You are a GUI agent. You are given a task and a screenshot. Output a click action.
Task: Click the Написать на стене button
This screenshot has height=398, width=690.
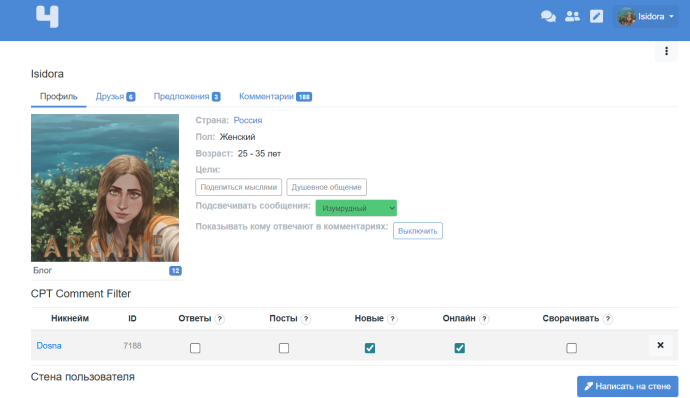pos(628,387)
